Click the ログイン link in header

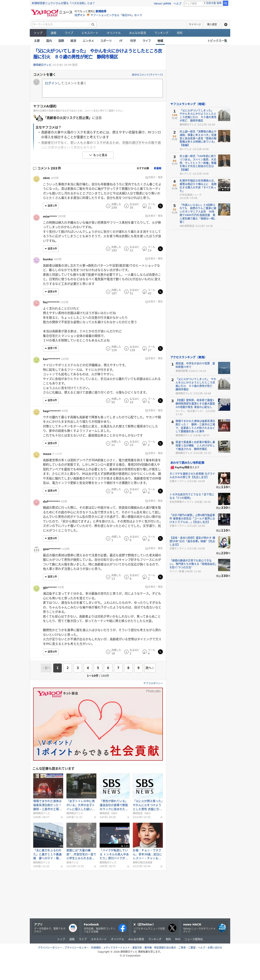tap(80, 15)
